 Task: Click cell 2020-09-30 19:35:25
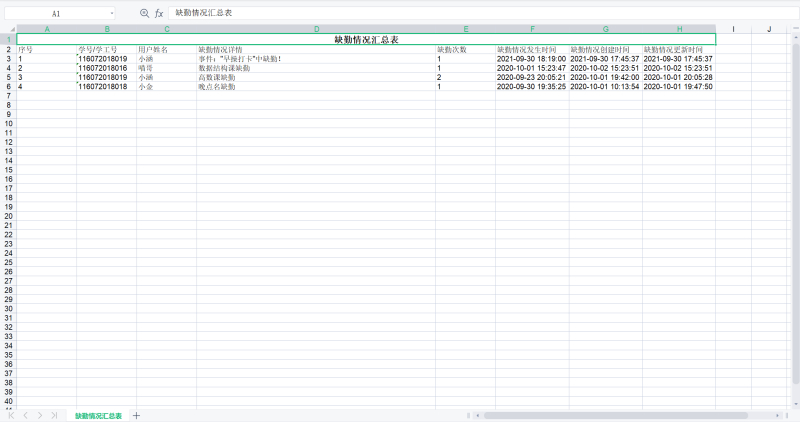coord(533,87)
